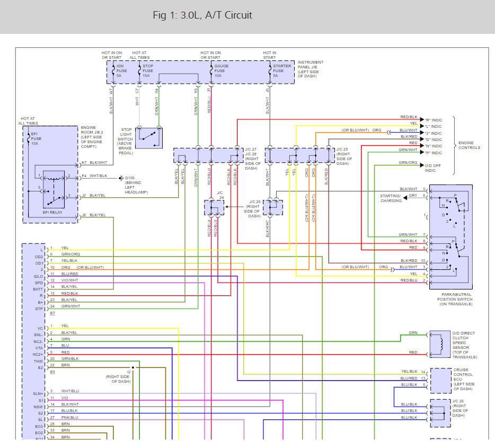
Task: Click the INSTRUMENT PANEL J/B label
Action: [x=311, y=69]
